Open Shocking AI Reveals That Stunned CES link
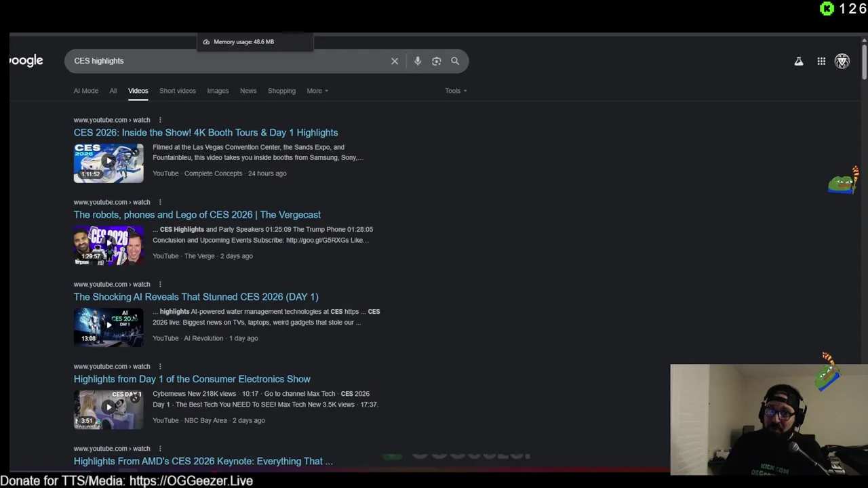This screenshot has width=868, height=488. 196,297
